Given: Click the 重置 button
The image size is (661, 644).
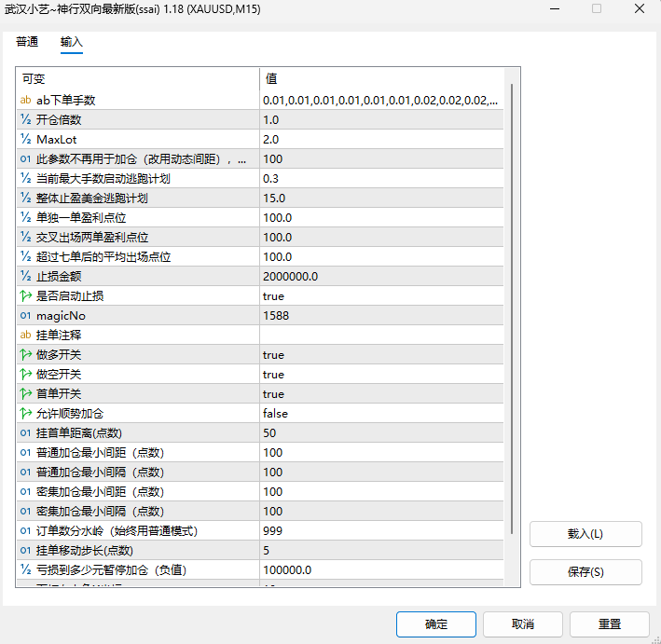Looking at the screenshot, I should (609, 624).
